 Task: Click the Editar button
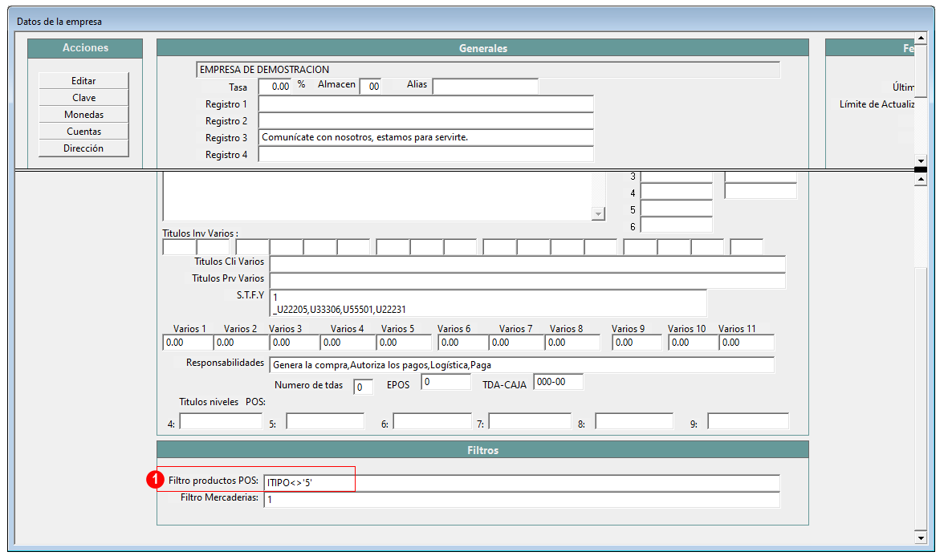83,80
